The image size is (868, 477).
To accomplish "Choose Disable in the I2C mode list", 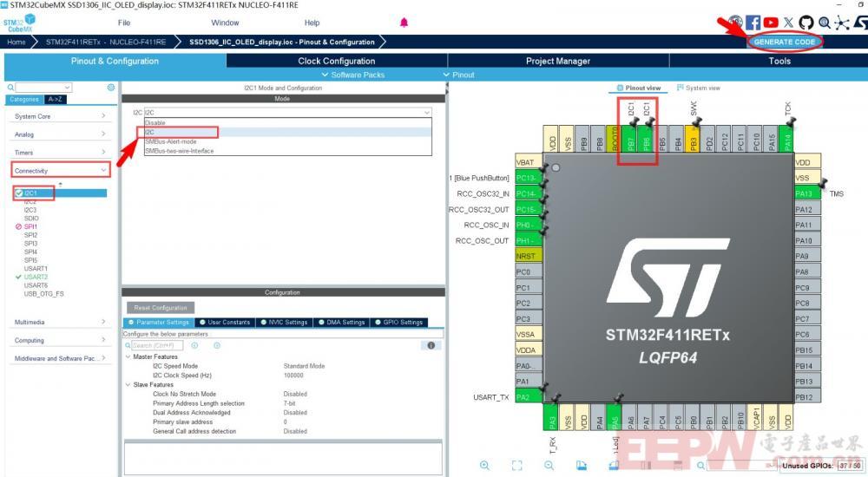I will (x=287, y=123).
